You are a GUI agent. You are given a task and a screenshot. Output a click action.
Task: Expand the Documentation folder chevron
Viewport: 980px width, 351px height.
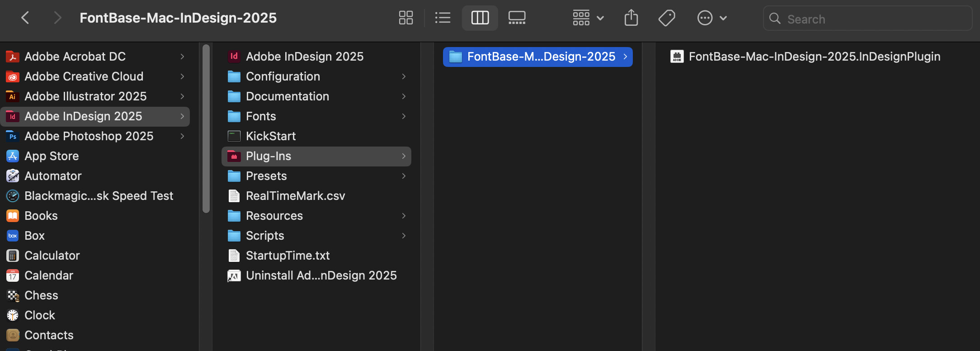(x=404, y=96)
